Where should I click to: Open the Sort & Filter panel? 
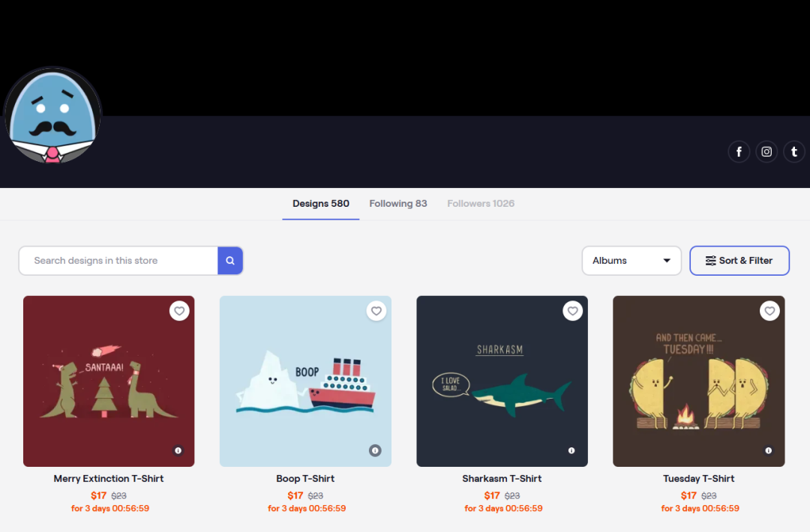[x=739, y=261]
